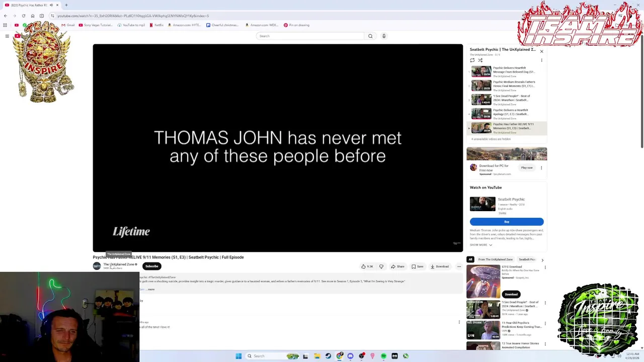Play the 'I See Dead People' marathon in the playlist
Image resolution: width=644 pixels, height=362 pixels.
(507, 100)
